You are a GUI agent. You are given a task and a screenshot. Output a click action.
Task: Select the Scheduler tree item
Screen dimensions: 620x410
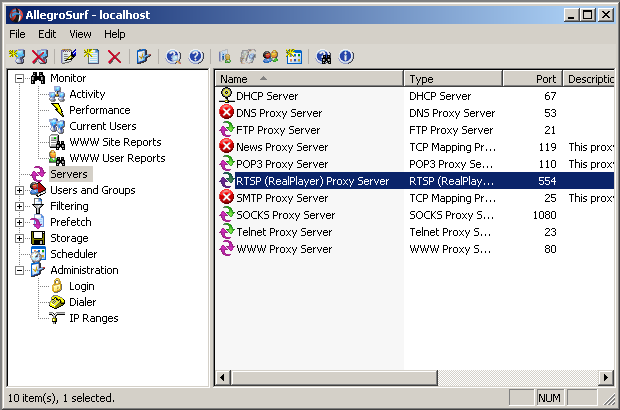click(74, 254)
